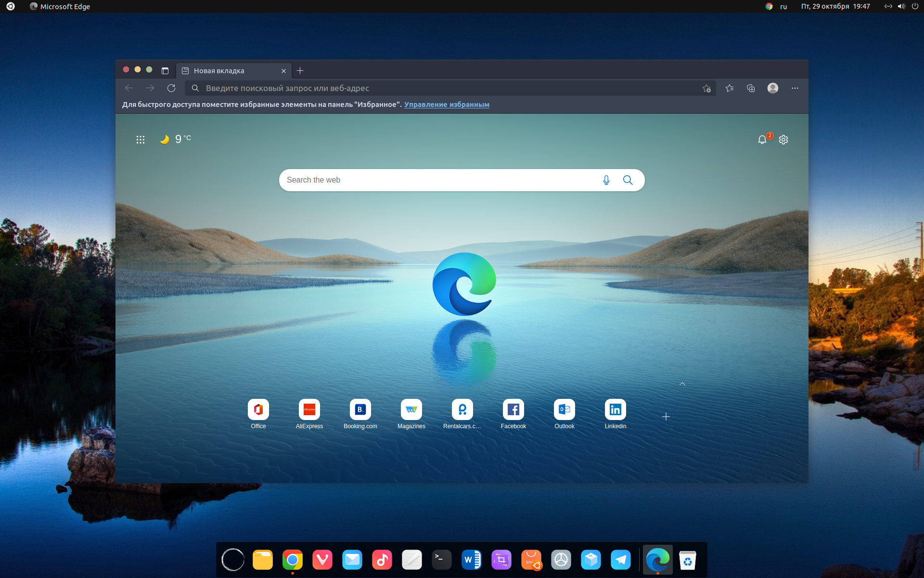Open the Facebook quick link
This screenshot has height=578, width=924.
pyautogui.click(x=513, y=414)
